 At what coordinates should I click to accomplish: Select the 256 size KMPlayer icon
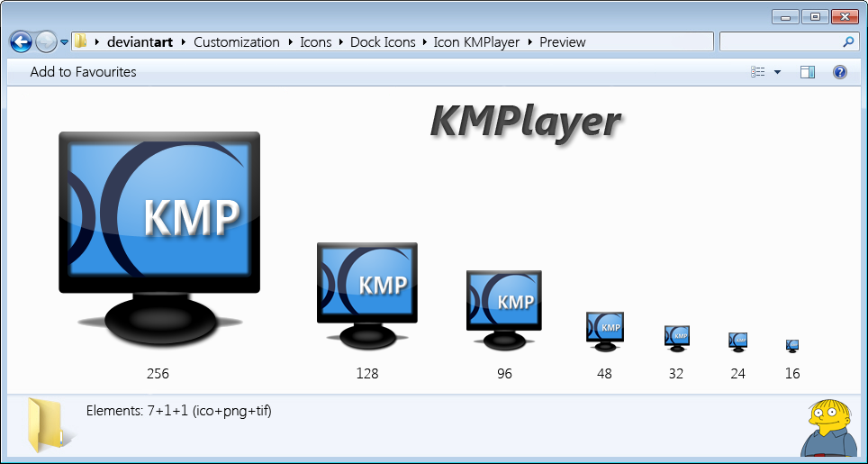(159, 238)
